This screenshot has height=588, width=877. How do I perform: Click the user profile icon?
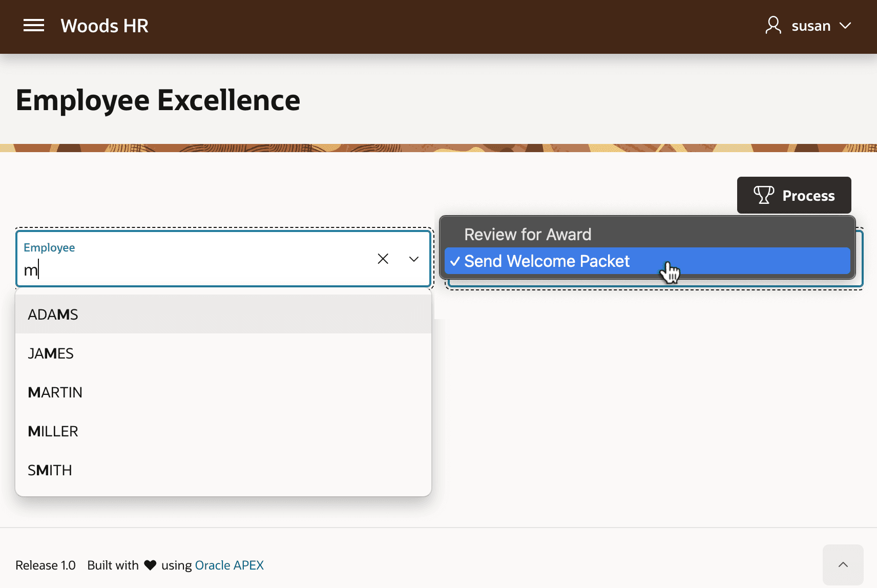(x=773, y=25)
